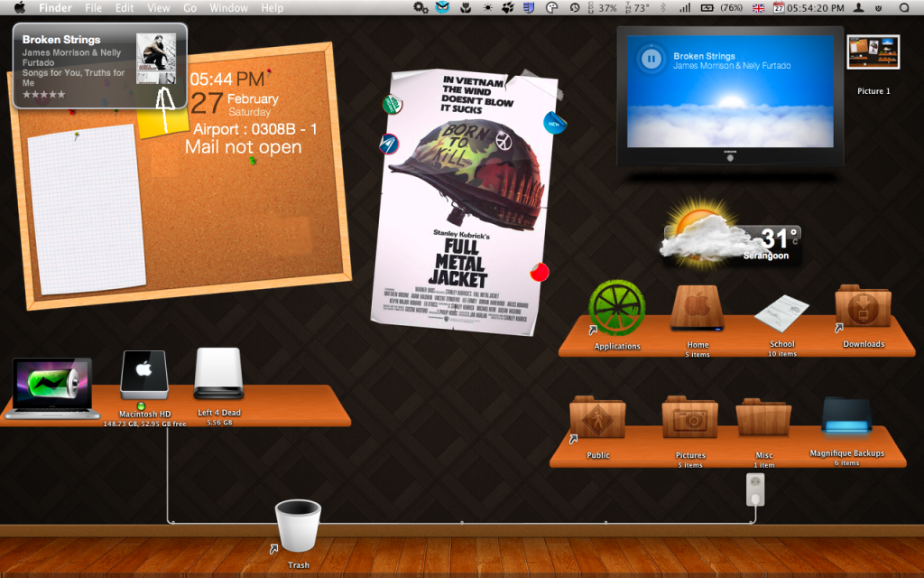Screen dimensions: 924x578
Task: Open the Window menu
Action: [x=228, y=7]
